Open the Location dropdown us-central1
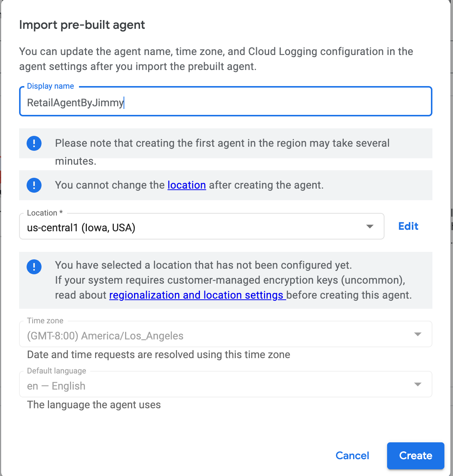The height and width of the screenshot is (476, 453). [202, 226]
